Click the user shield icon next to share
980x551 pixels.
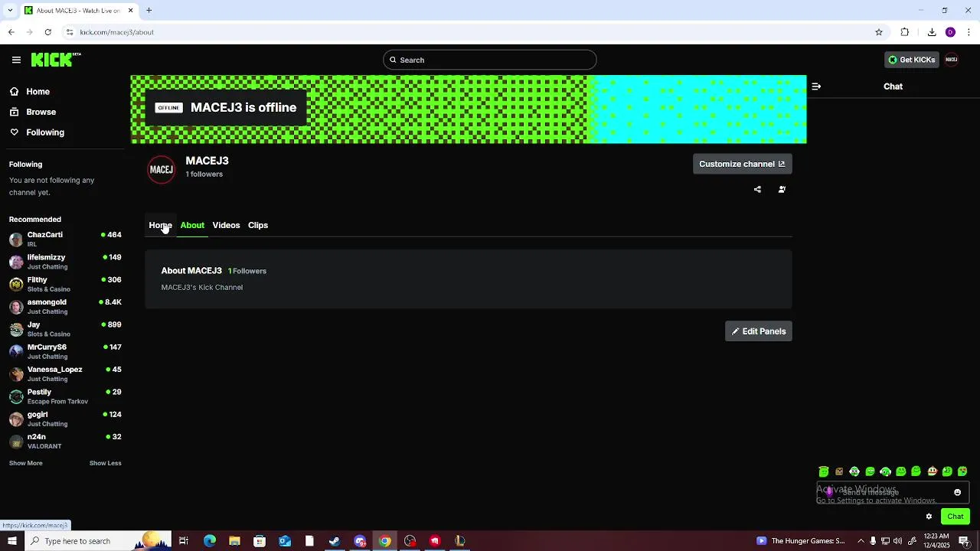(x=782, y=189)
